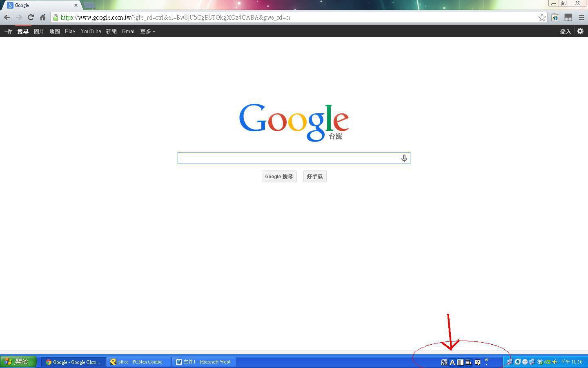This screenshot has width=588, height=368.
Task: Click the input method switcher icon in language bar
Action: pos(444,362)
